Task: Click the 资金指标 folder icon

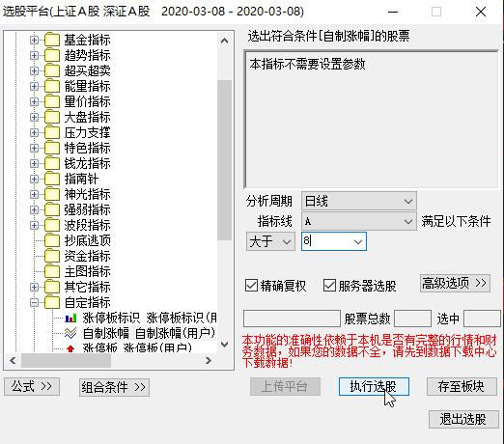Action: 52,256
